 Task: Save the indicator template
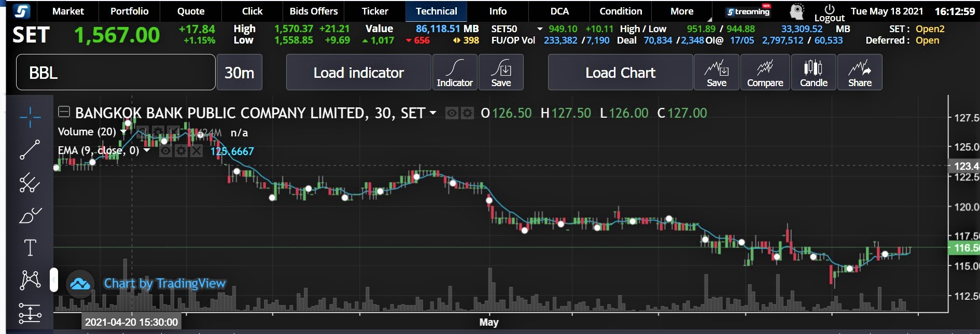[501, 73]
